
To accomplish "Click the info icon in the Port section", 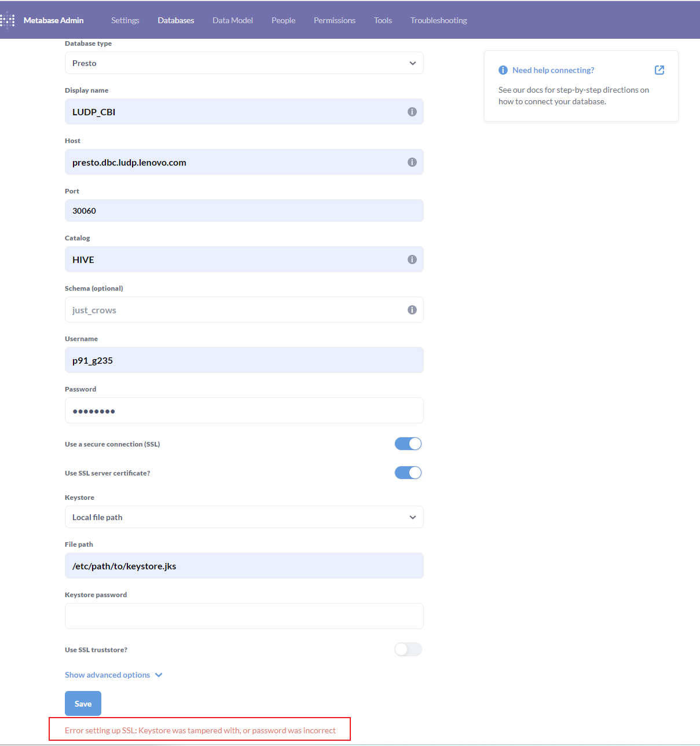I will point(412,210).
